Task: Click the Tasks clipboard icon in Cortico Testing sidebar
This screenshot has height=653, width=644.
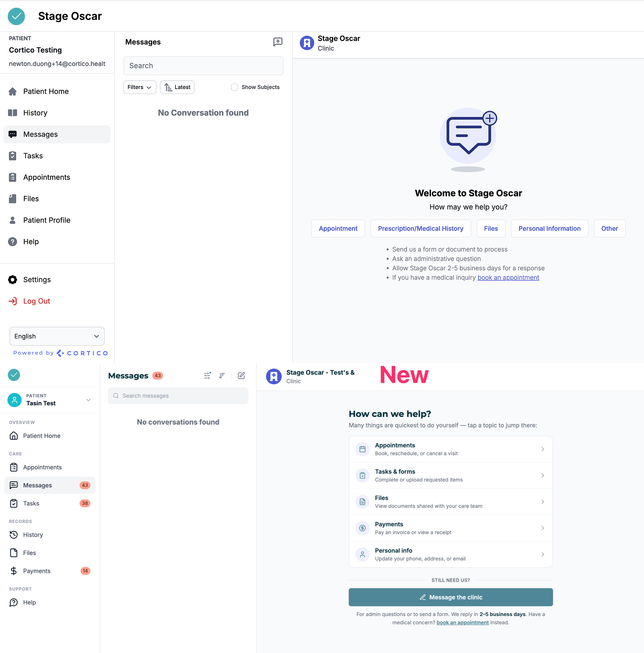Action: 13,156
